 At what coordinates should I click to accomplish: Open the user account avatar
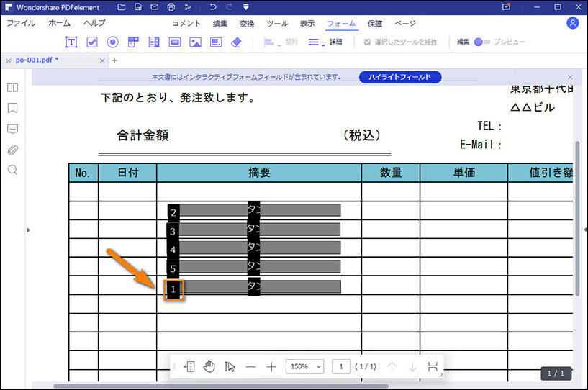(x=572, y=23)
